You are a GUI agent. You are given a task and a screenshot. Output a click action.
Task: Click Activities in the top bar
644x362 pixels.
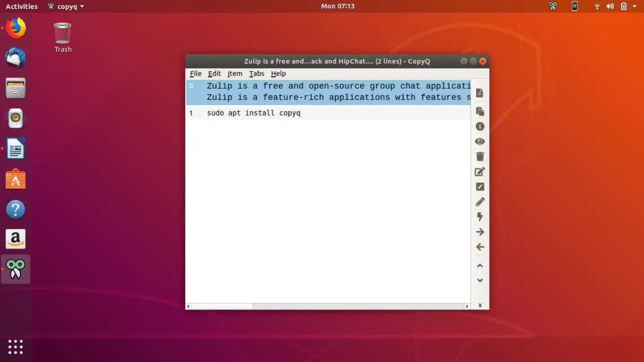pyautogui.click(x=21, y=6)
